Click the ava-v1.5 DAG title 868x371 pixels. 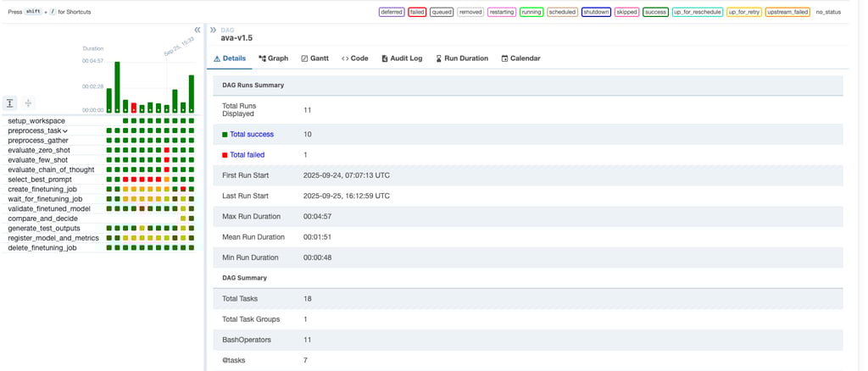click(237, 38)
